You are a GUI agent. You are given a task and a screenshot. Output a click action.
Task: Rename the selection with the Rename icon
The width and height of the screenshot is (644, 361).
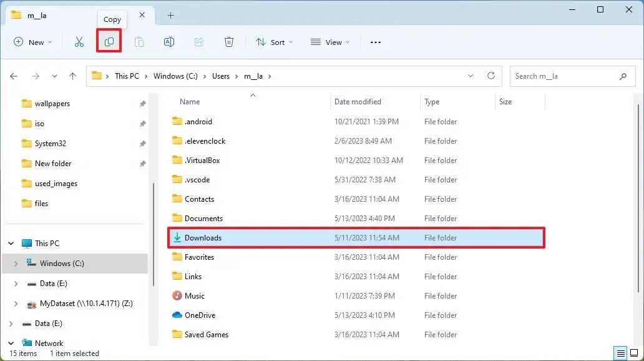click(168, 42)
